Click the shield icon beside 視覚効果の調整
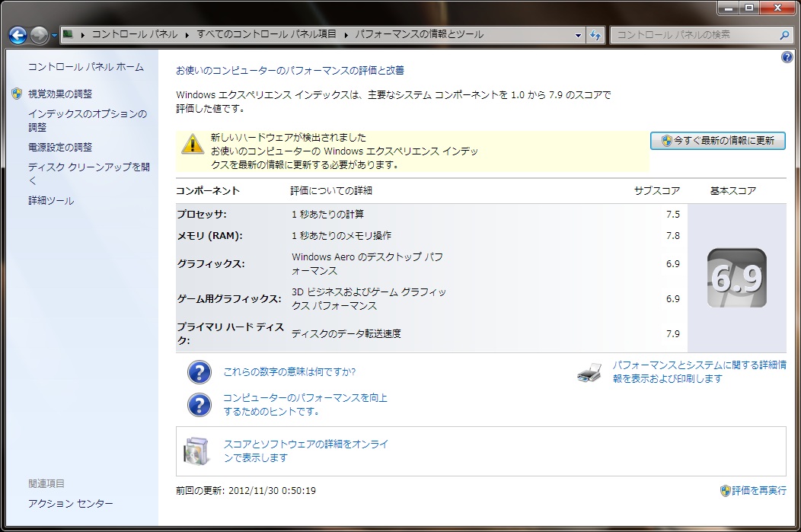The image size is (801, 532). pyautogui.click(x=17, y=94)
